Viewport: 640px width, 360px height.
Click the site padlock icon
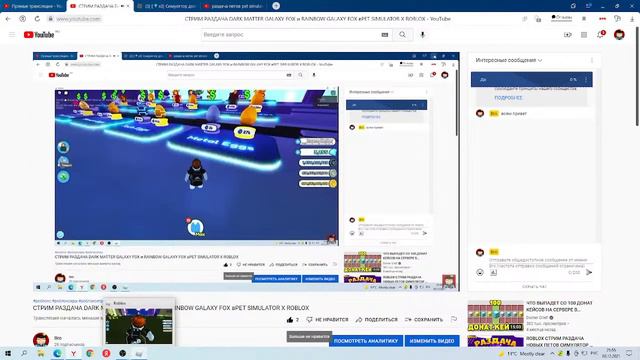coord(51,19)
